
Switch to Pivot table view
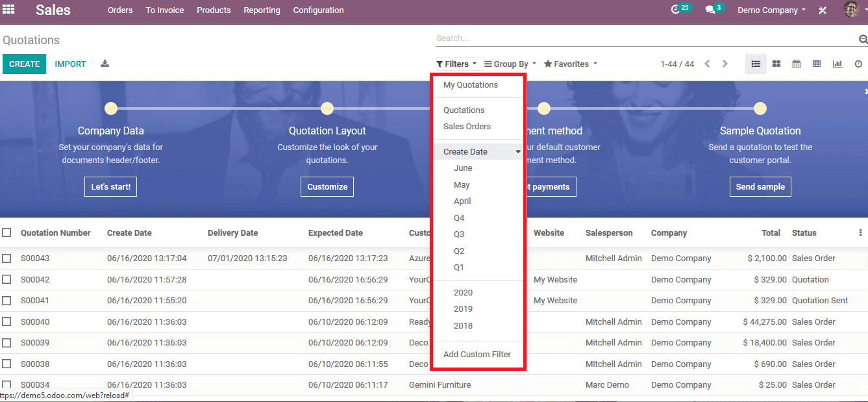pyautogui.click(x=817, y=64)
